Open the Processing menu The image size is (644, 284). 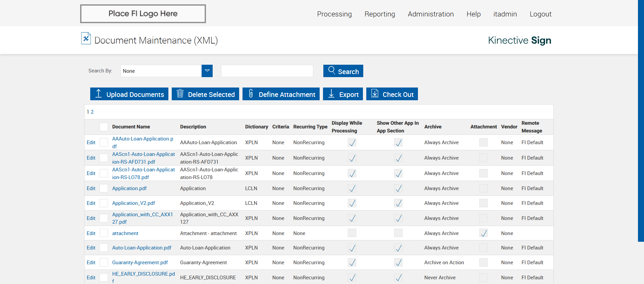(334, 14)
